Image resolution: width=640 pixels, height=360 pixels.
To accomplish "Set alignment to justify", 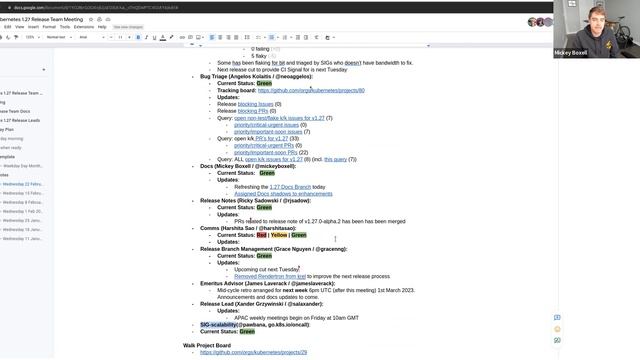I will coord(236,37).
